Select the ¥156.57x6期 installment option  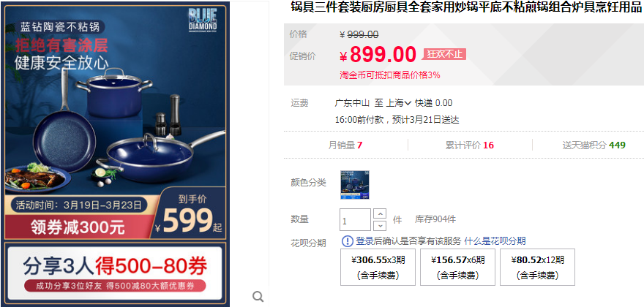[457, 268]
